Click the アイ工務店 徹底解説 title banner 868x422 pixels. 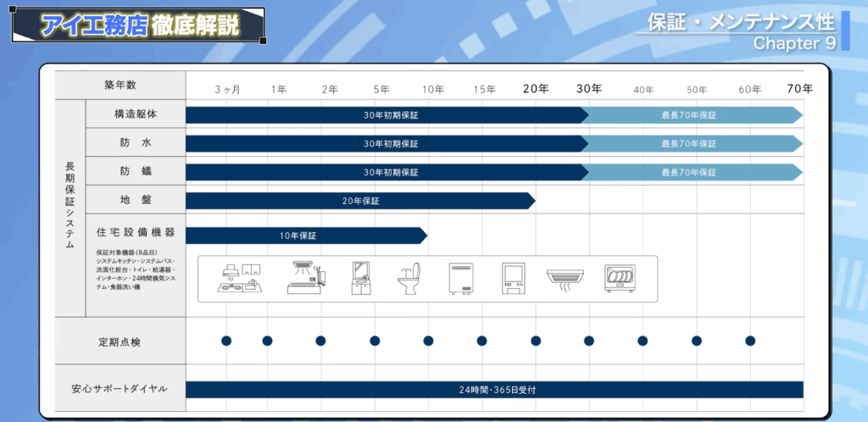click(x=138, y=25)
